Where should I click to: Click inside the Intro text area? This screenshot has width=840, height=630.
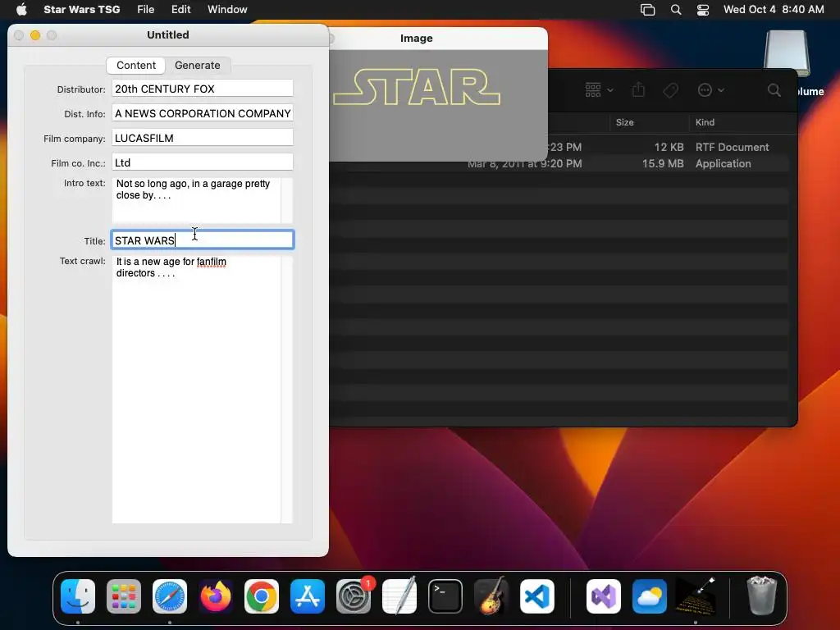(196, 200)
